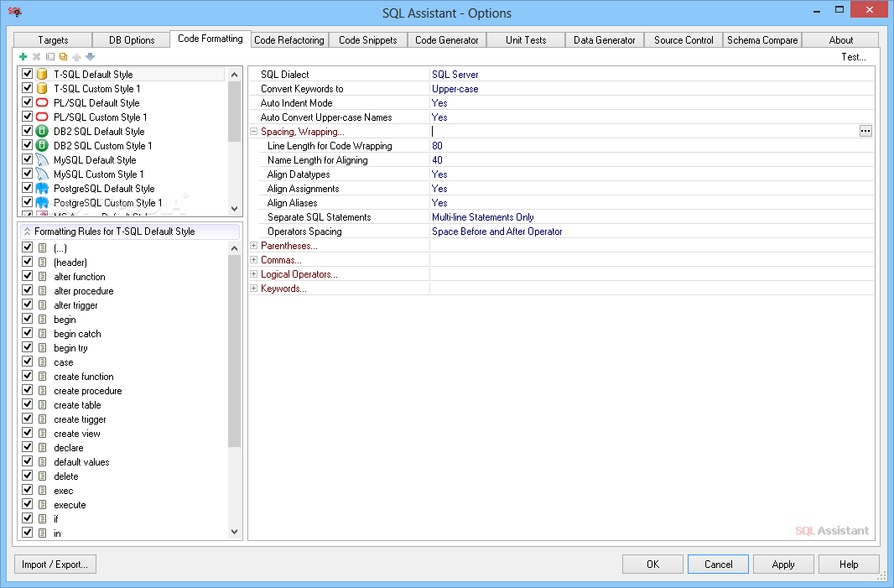
Task: Expand the Logical Operators section
Action: [x=254, y=273]
